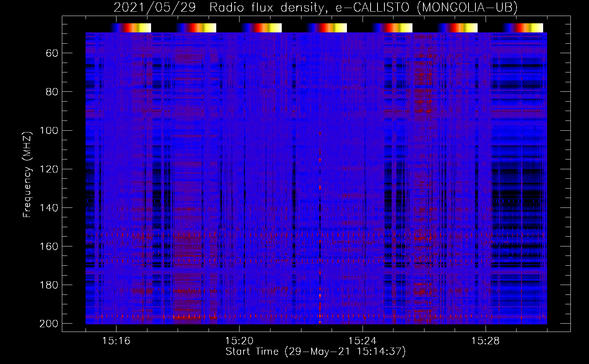
Task: Click the 160 frequency tick label
Action: tap(49, 246)
